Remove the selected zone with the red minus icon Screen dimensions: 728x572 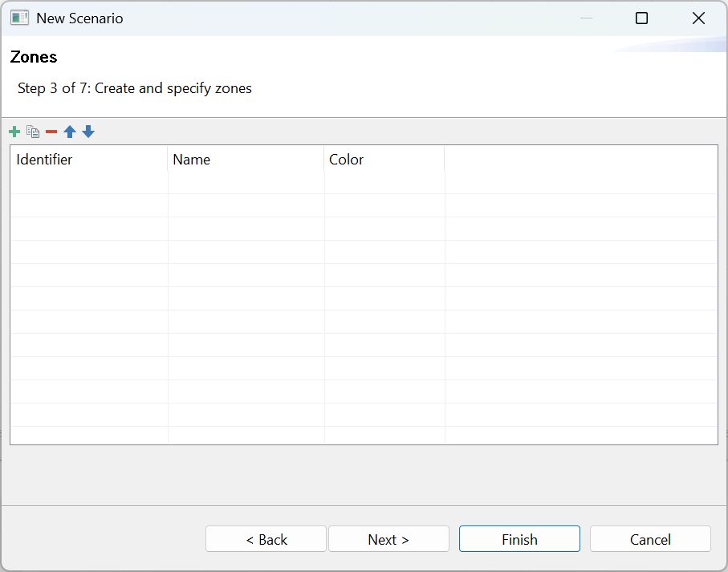tap(51, 132)
